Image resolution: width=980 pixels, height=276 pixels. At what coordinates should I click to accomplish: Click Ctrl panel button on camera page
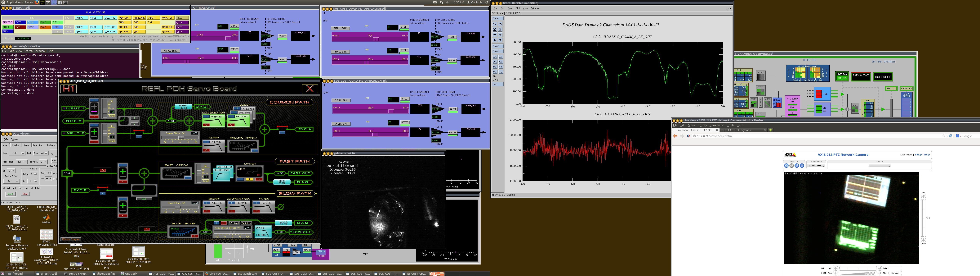pyautogui.click(x=895, y=273)
